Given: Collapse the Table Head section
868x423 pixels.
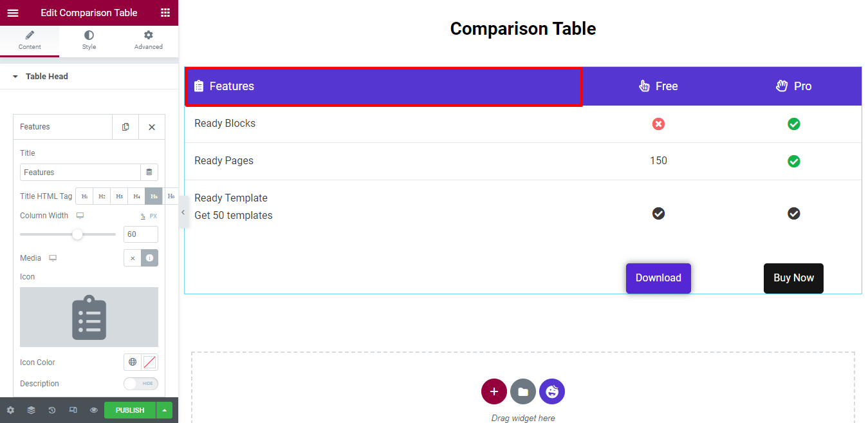Looking at the screenshot, I should tap(15, 77).
